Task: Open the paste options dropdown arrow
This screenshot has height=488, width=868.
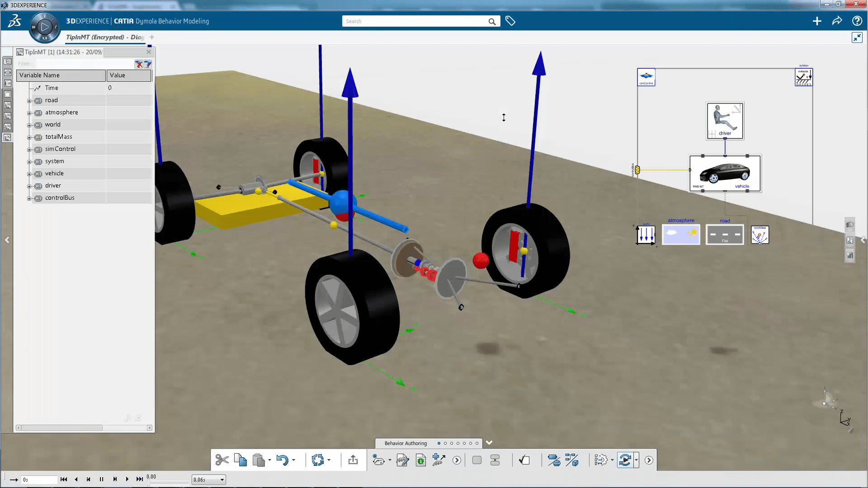Action: tap(269, 460)
